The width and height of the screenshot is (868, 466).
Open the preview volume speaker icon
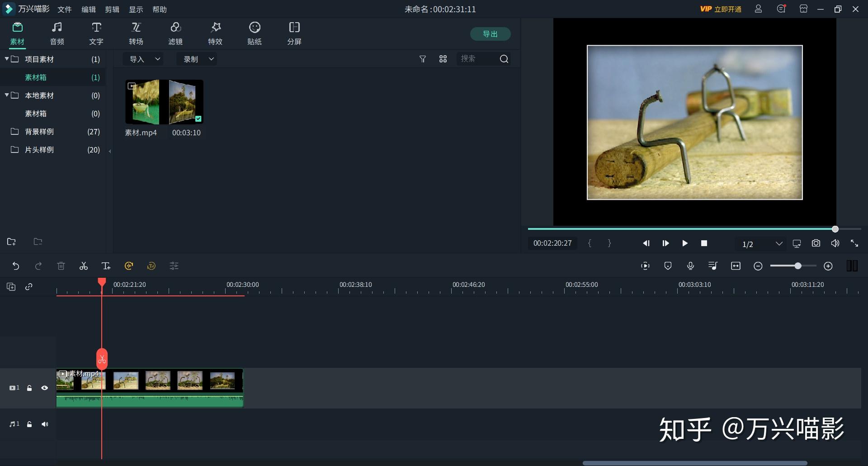[835, 243]
